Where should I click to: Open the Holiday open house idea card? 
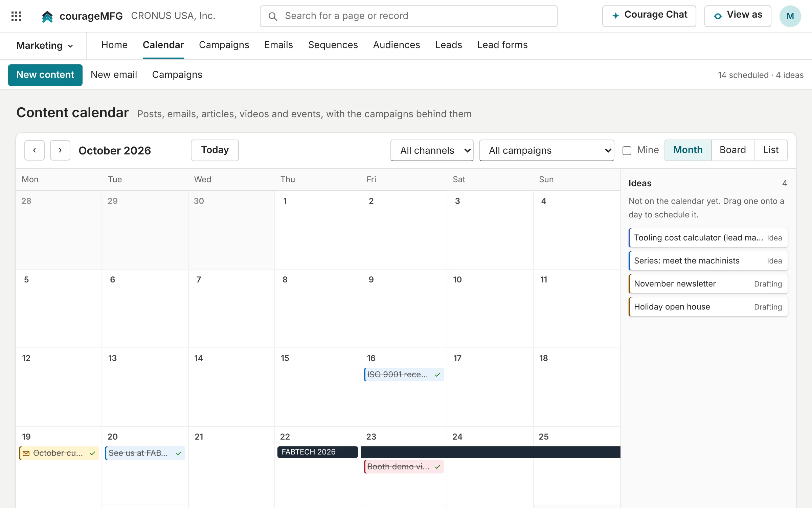click(x=708, y=307)
